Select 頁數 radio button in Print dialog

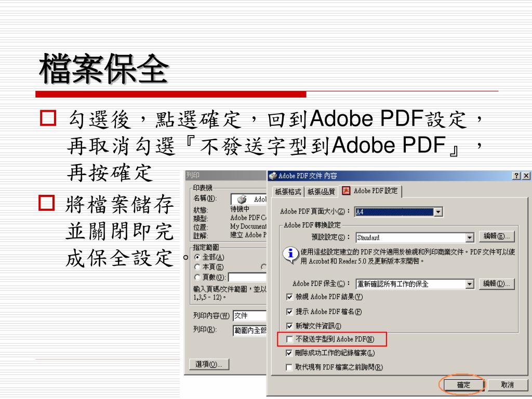197,277
